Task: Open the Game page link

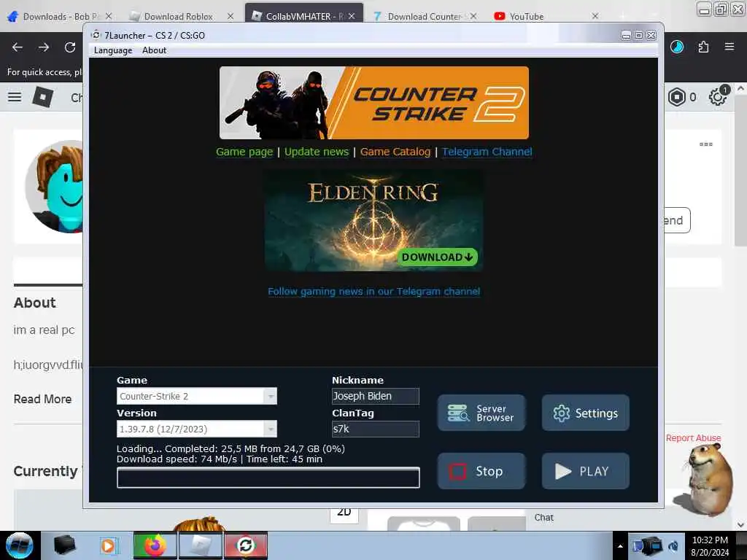Action: pos(244,152)
